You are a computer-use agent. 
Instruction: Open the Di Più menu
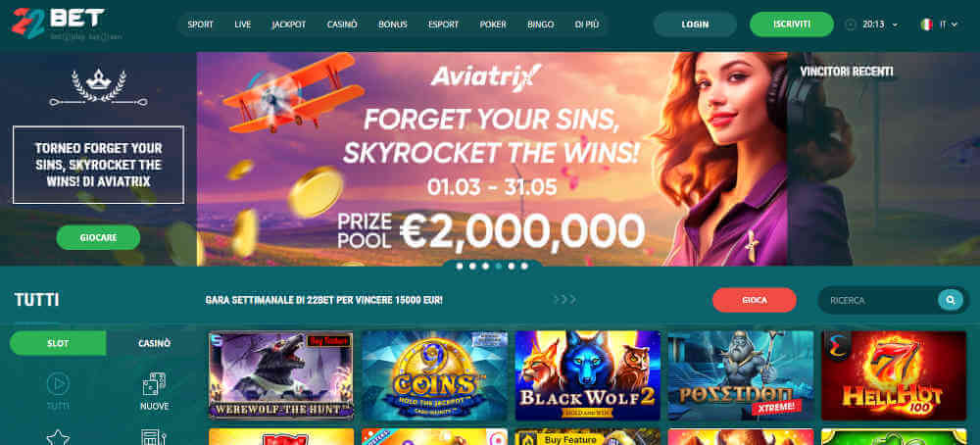point(586,25)
